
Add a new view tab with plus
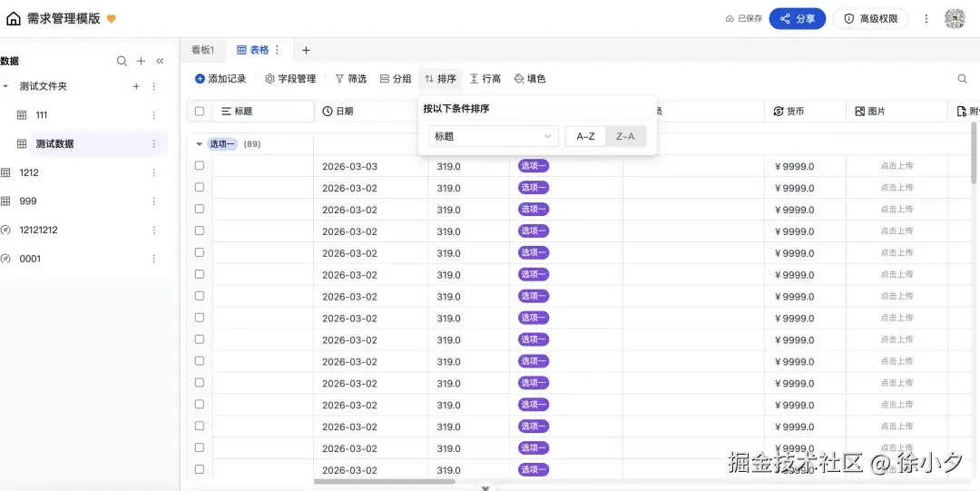click(306, 50)
